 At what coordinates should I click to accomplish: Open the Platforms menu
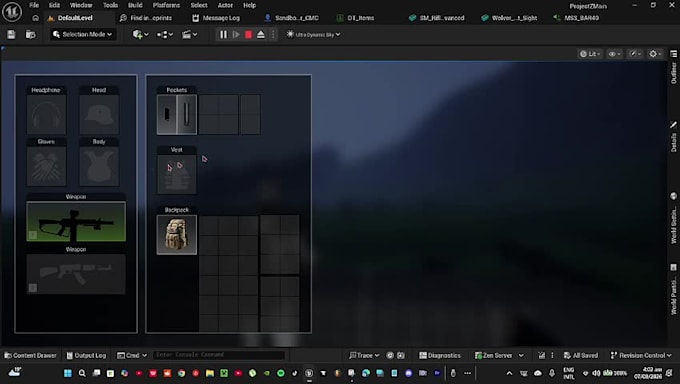point(166,5)
